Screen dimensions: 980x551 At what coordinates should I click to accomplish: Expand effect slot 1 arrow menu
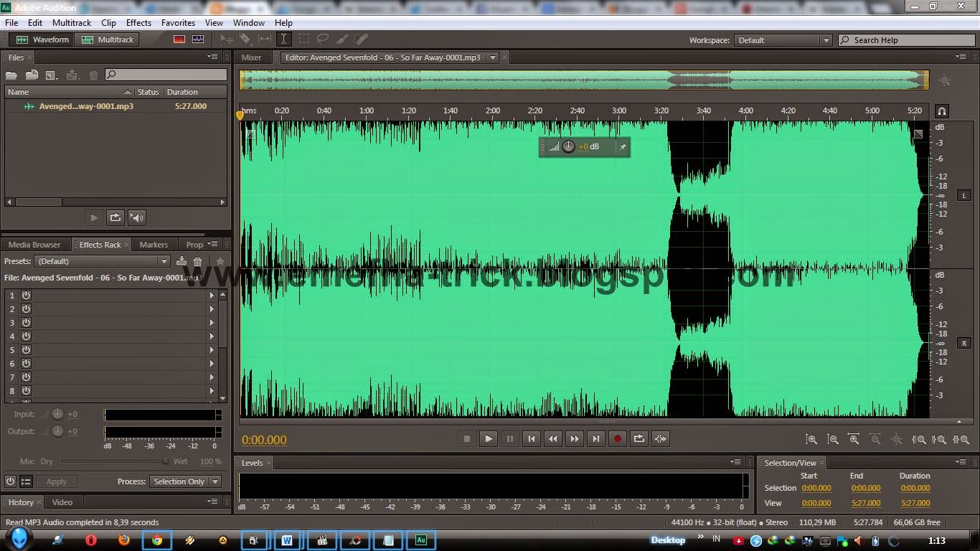pyautogui.click(x=212, y=295)
